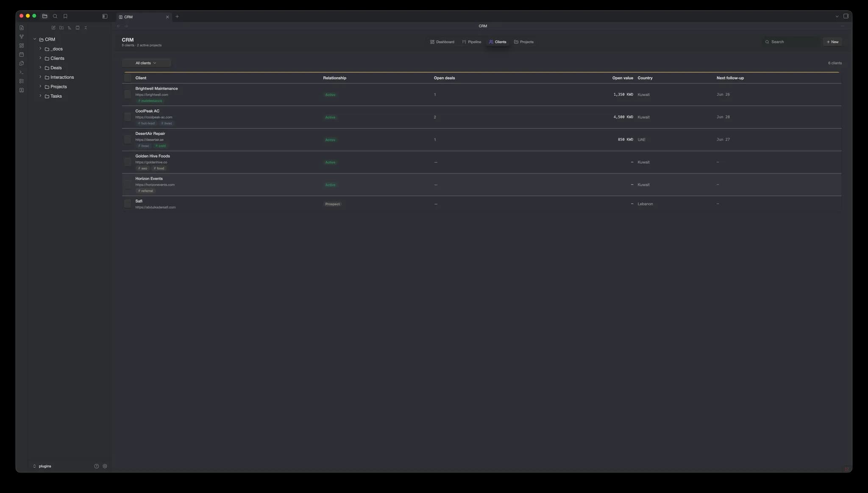Select the Clients tab in CRM nav

(498, 42)
